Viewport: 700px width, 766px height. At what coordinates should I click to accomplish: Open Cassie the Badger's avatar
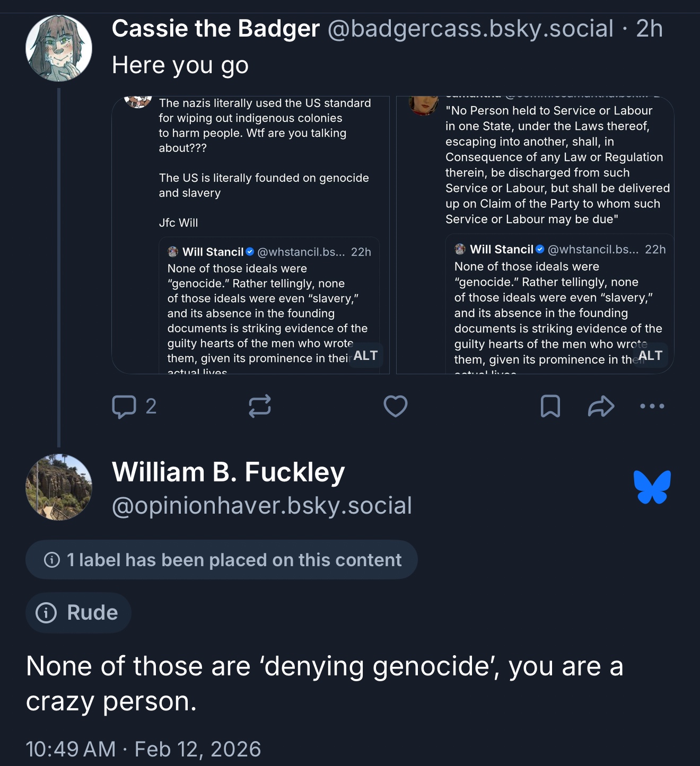coord(59,48)
